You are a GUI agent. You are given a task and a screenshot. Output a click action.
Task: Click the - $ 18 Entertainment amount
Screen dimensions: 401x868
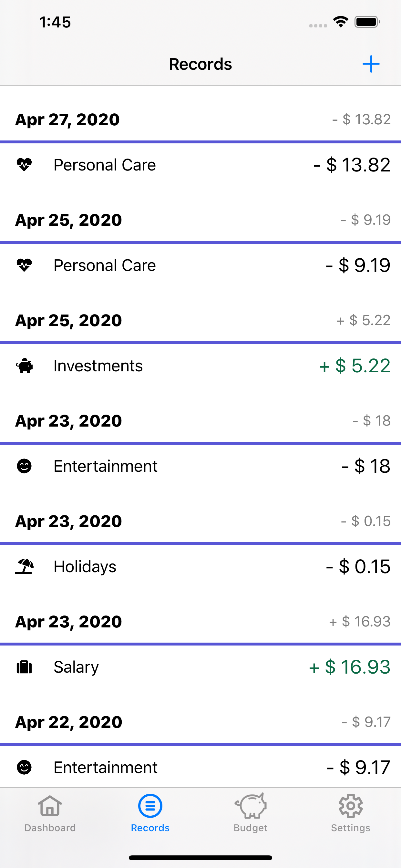[x=366, y=466]
